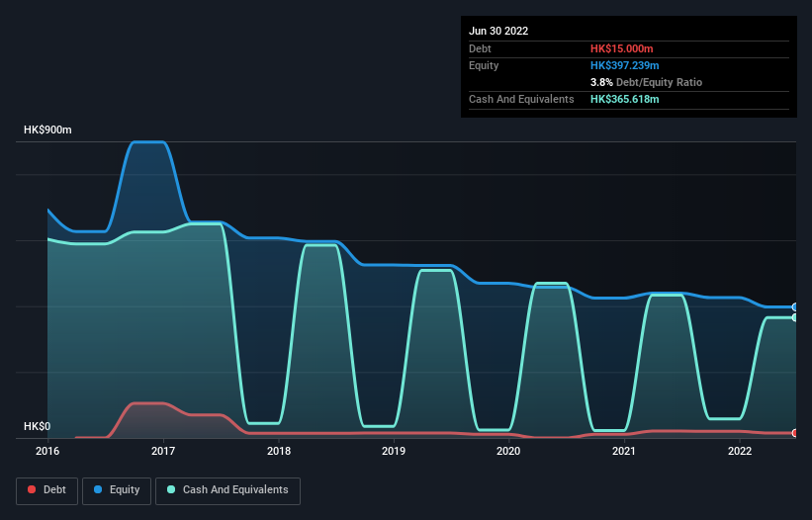Click the 2018 x-axis label

point(279,451)
